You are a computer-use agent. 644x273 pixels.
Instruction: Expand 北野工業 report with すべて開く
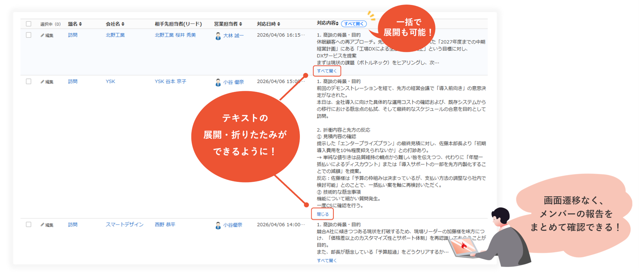tap(327, 71)
